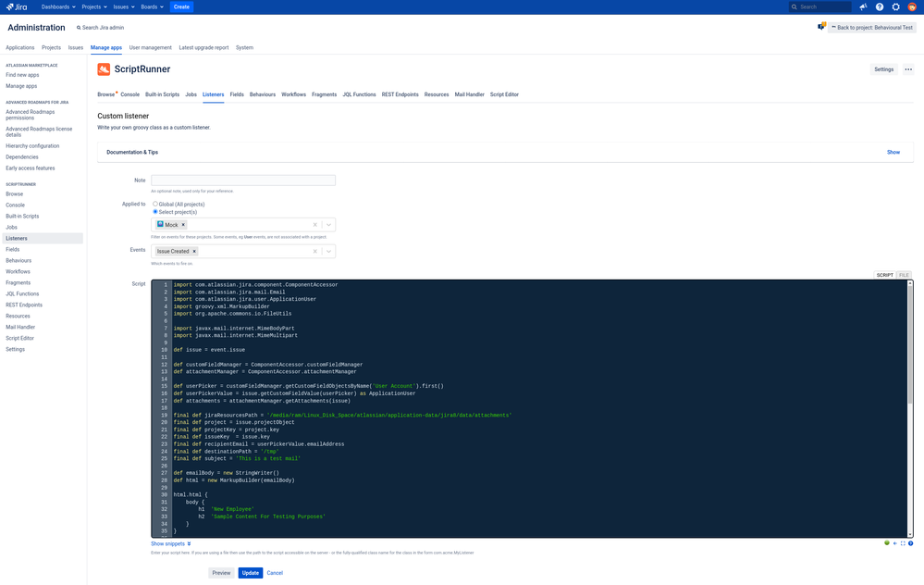924x585 pixels.
Task: Open the user avatar menu
Action: pos(912,6)
